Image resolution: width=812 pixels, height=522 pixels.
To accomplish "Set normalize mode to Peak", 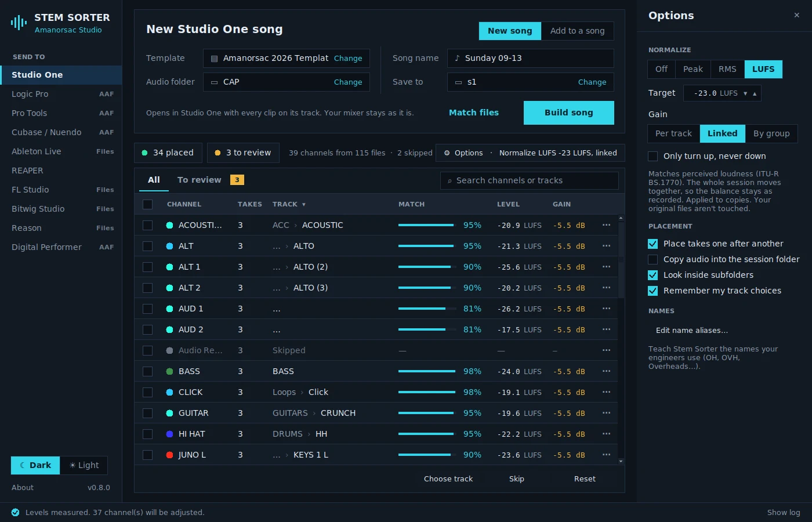I will pos(693,69).
